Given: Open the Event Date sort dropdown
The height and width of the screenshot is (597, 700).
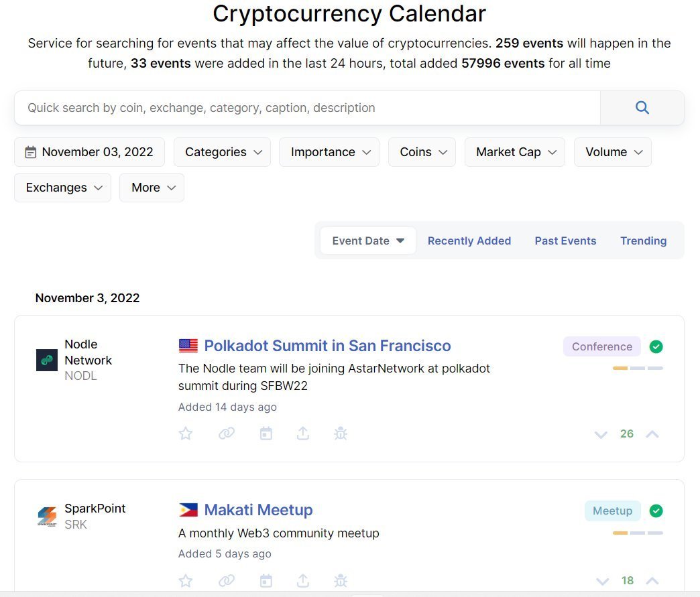Looking at the screenshot, I should (367, 241).
